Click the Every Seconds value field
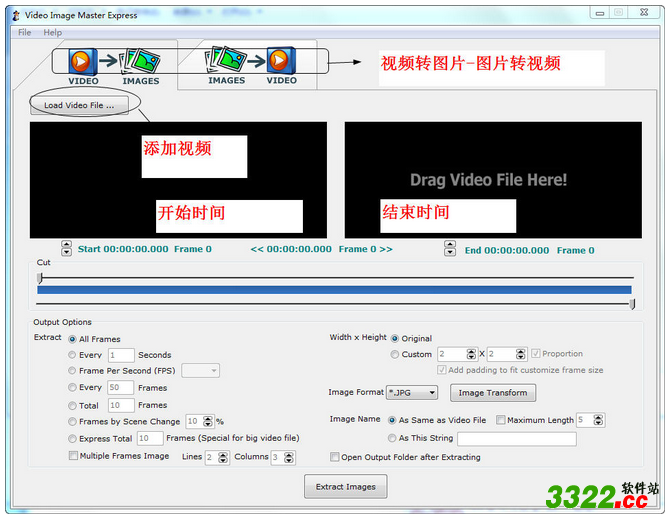 pos(121,355)
